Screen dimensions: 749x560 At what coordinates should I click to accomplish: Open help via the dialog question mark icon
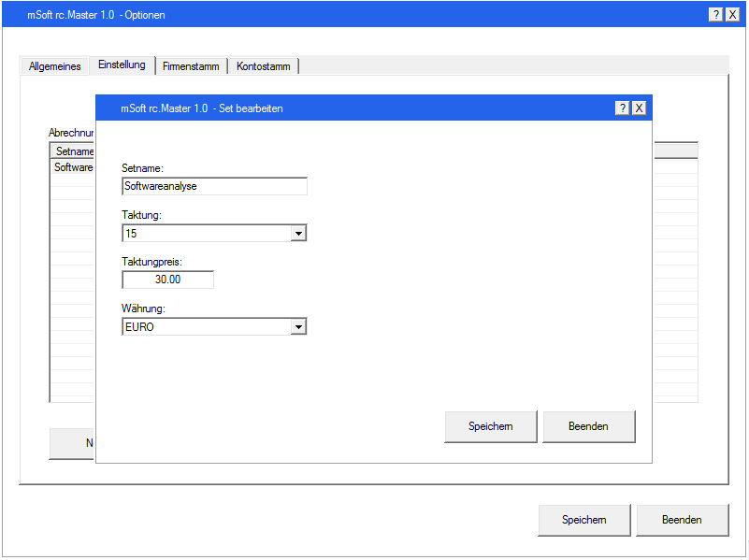pos(622,108)
